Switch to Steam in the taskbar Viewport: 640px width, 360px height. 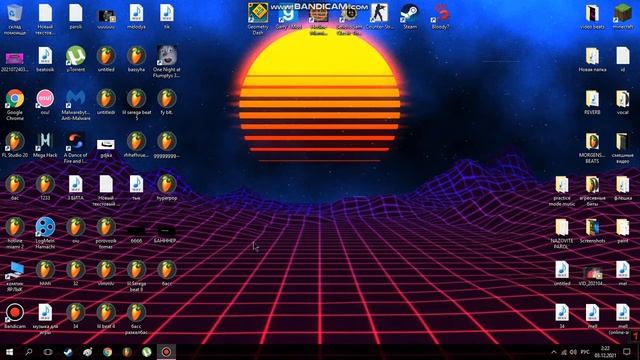(68, 352)
